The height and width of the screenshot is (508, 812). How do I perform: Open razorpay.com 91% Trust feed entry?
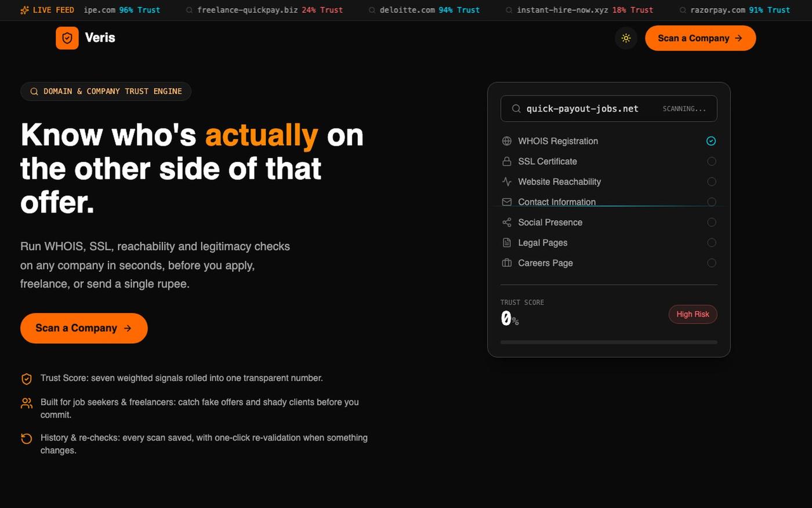[x=735, y=10]
